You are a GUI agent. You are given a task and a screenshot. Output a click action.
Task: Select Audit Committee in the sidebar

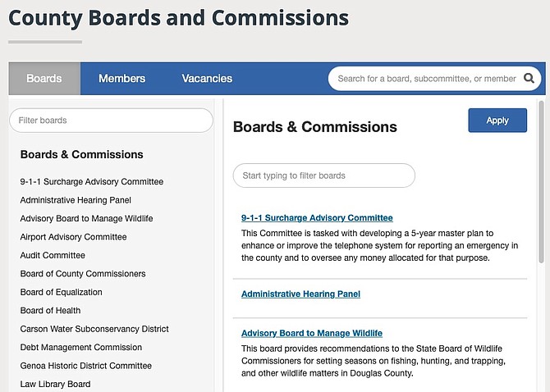tap(53, 255)
